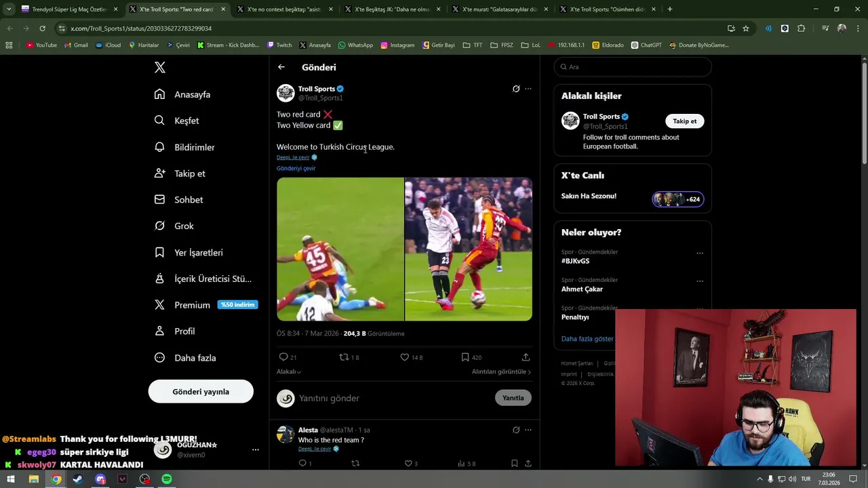Click Gönderi yayınla button
This screenshot has width=868, height=488.
tap(201, 392)
